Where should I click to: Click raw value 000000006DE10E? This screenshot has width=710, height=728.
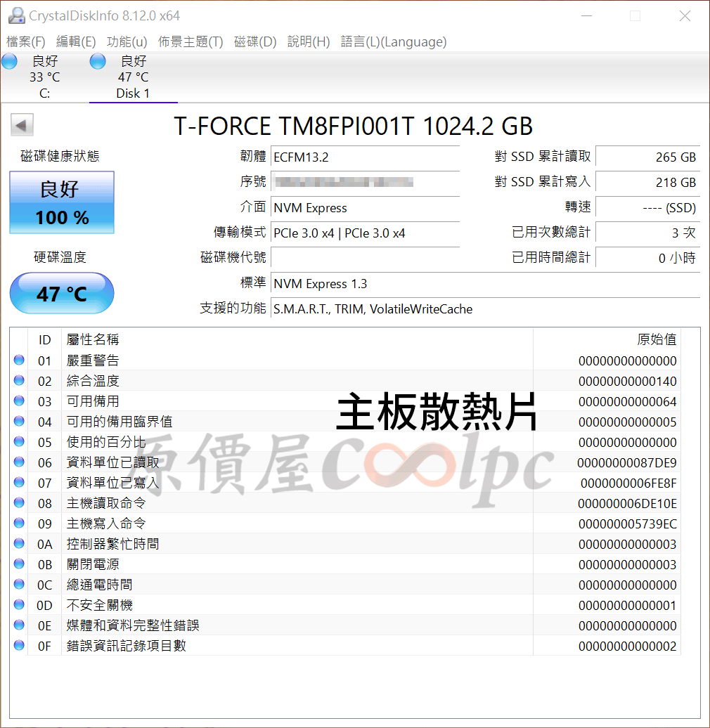click(627, 503)
